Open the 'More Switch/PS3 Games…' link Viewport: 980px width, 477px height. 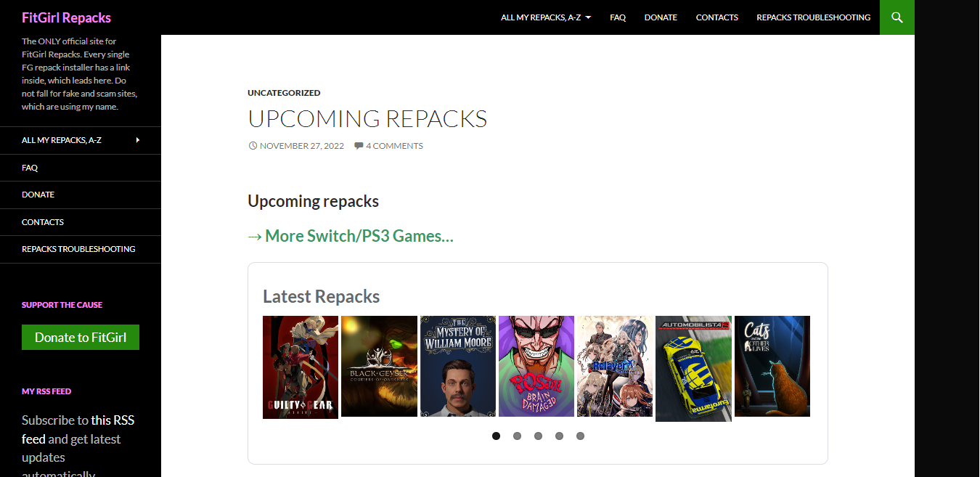(x=351, y=236)
